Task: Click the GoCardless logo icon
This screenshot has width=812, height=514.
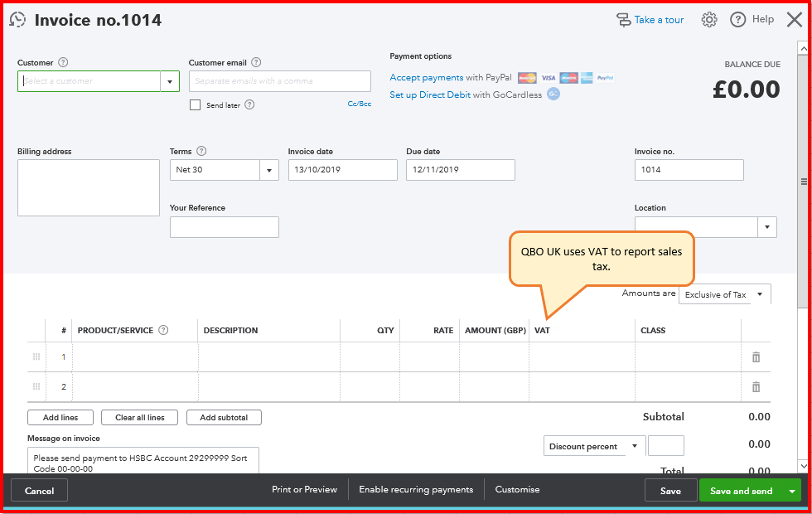Action: pyautogui.click(x=553, y=95)
